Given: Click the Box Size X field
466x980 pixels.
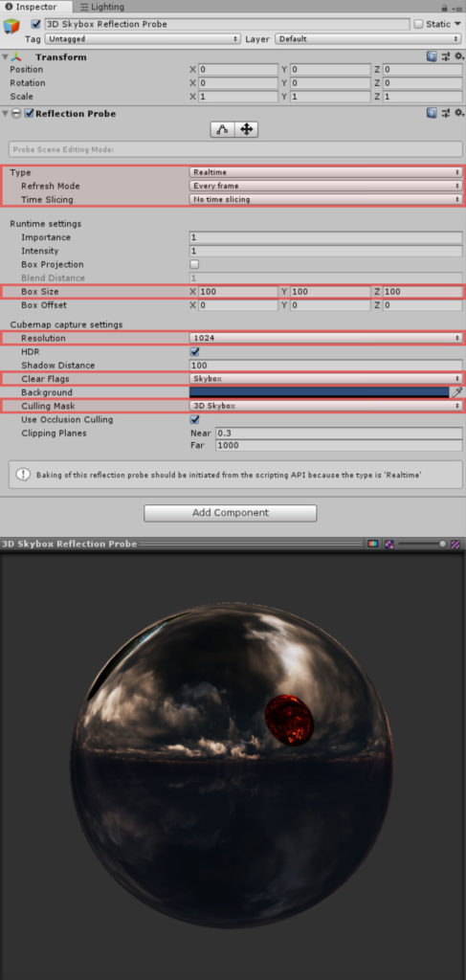Looking at the screenshot, I should 238,292.
